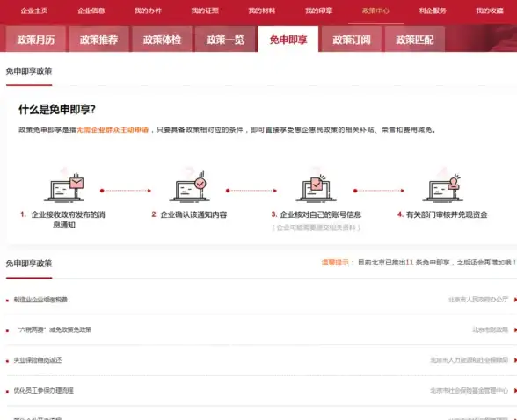Expand arrow beside 北京市社会保险基金管理中心
517x420 pixels.
(x=515, y=390)
